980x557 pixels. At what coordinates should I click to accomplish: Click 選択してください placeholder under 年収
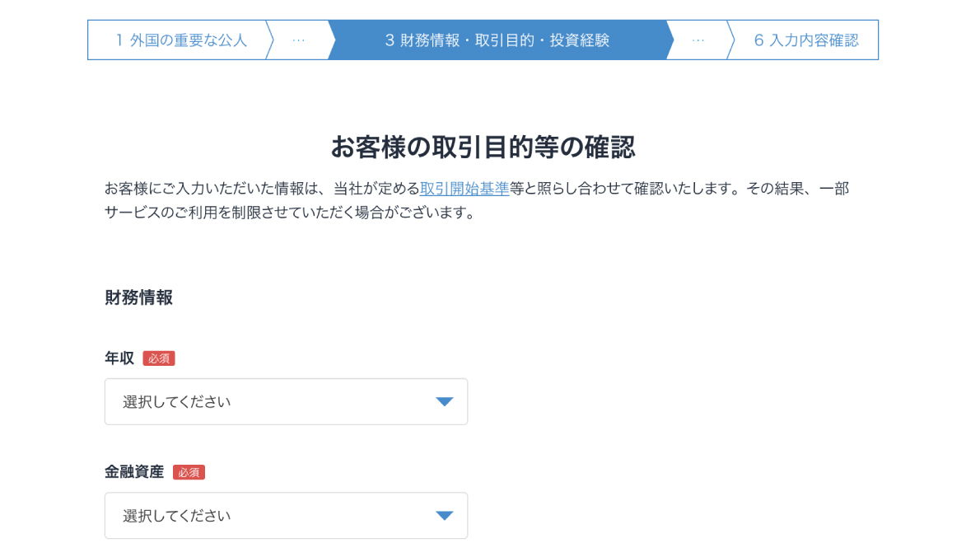[x=177, y=402]
